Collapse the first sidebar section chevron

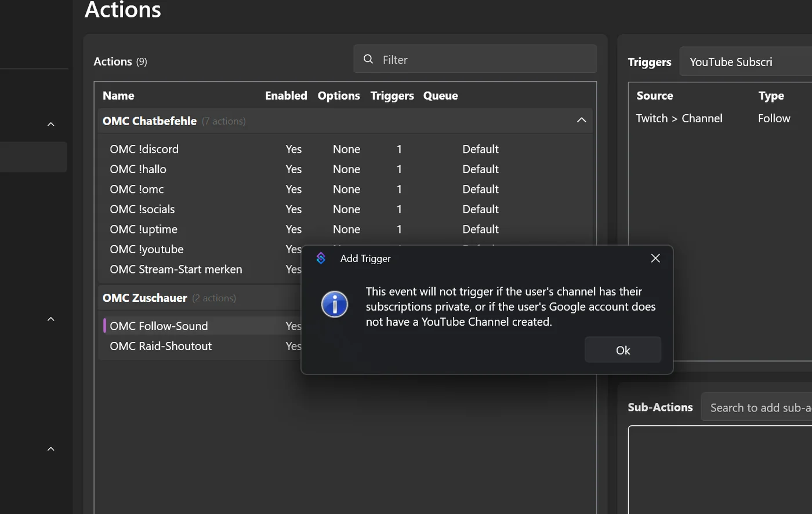pyautogui.click(x=51, y=124)
